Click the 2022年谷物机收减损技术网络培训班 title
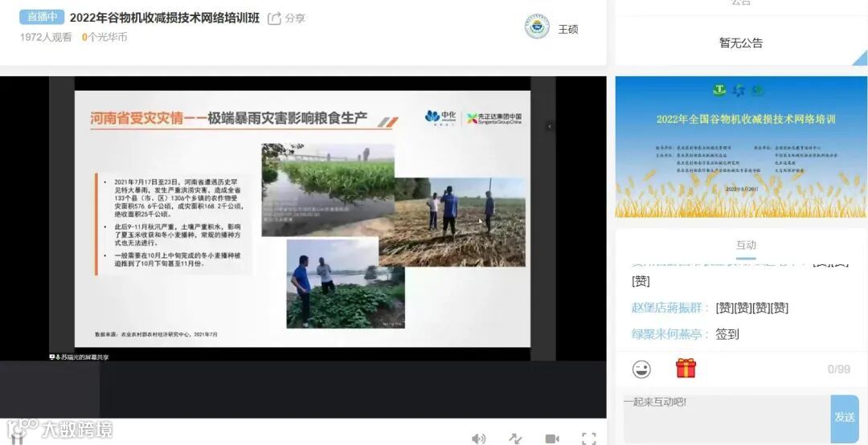The image size is (868, 445). click(165, 18)
